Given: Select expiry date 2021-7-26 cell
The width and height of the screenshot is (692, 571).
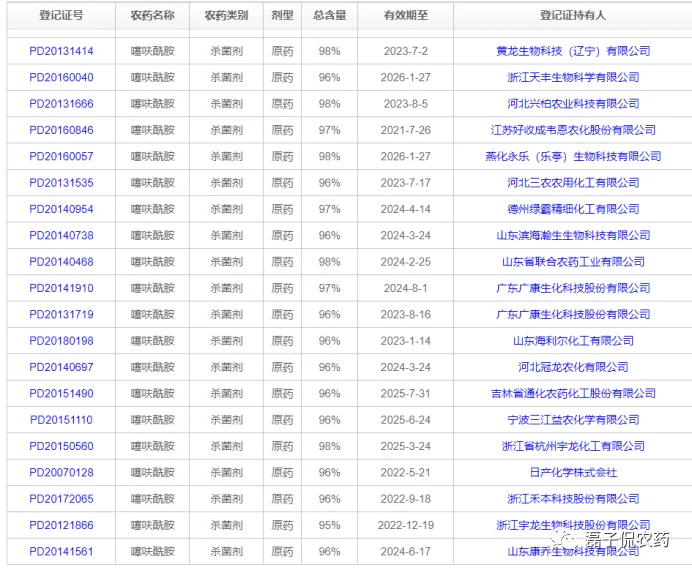Looking at the screenshot, I should click(406, 130).
